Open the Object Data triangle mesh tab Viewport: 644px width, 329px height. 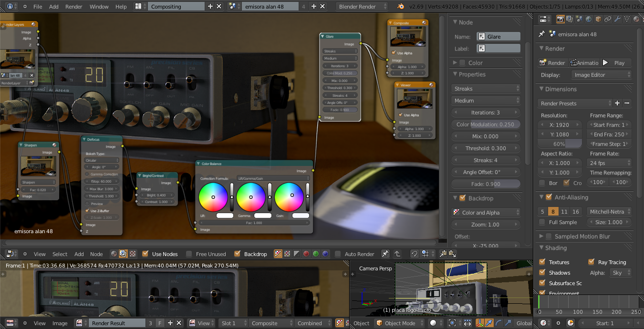point(627,19)
